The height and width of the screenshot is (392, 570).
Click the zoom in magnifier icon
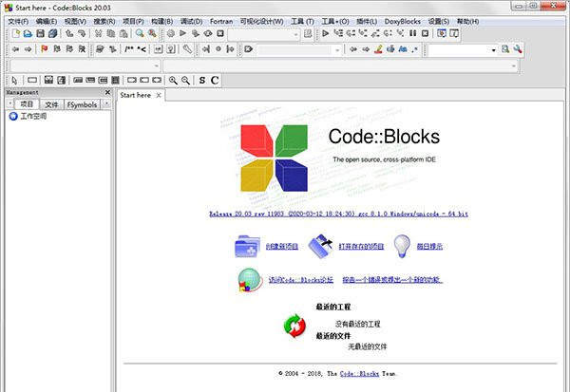tap(174, 81)
